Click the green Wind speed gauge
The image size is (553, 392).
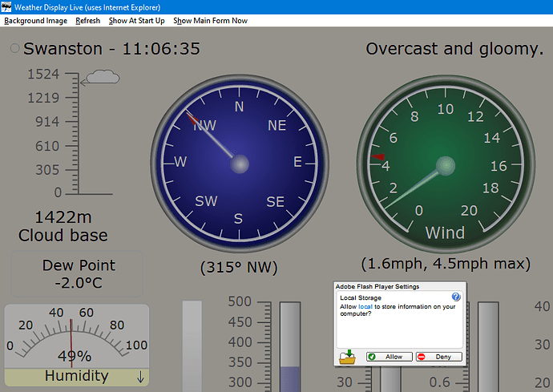coord(446,165)
